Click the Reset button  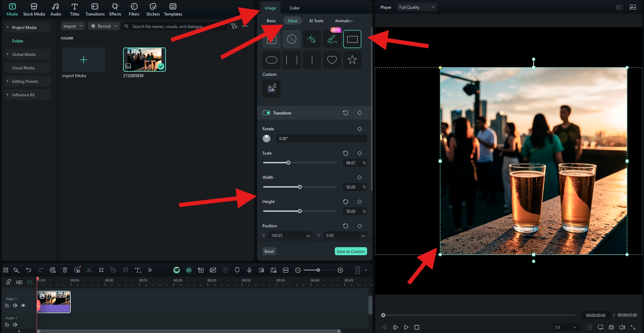click(269, 252)
